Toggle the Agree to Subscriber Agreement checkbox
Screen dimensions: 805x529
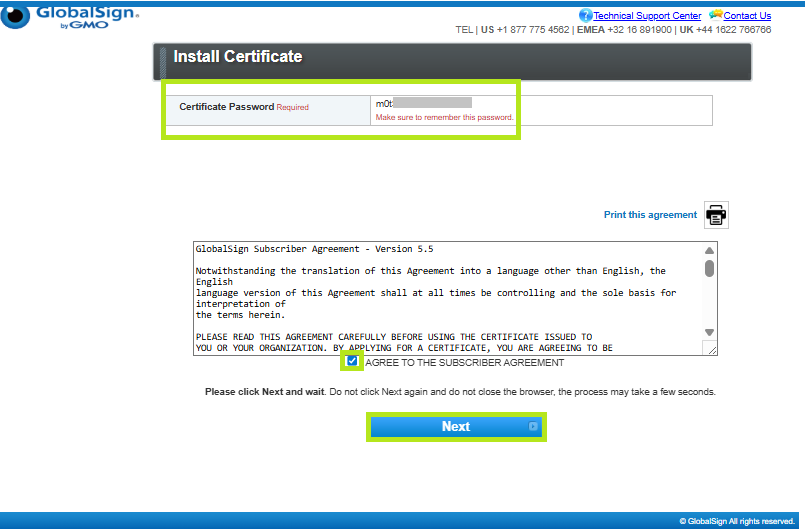352,361
